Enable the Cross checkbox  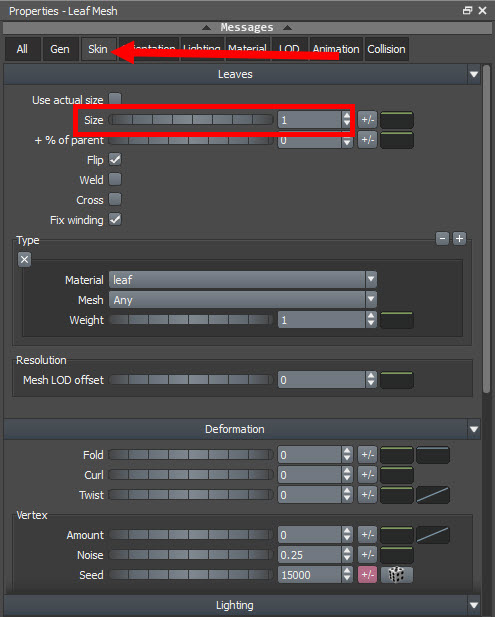coord(115,199)
